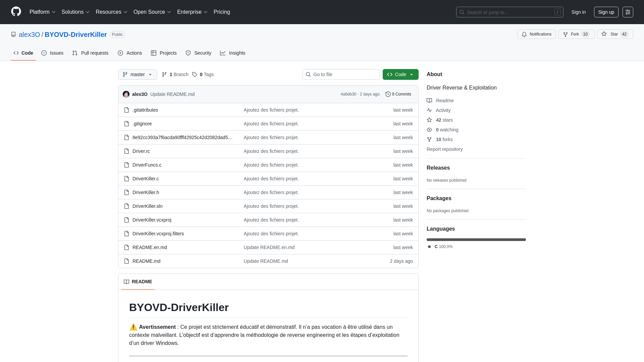
Task: Open the command palette icon next to Sign up
Action: pos(628,12)
